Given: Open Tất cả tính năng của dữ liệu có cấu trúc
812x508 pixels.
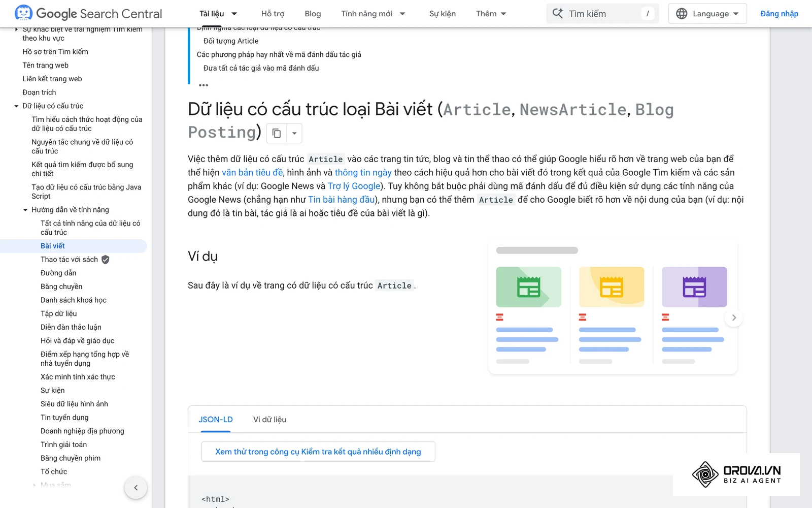Looking at the screenshot, I should pyautogui.click(x=90, y=228).
